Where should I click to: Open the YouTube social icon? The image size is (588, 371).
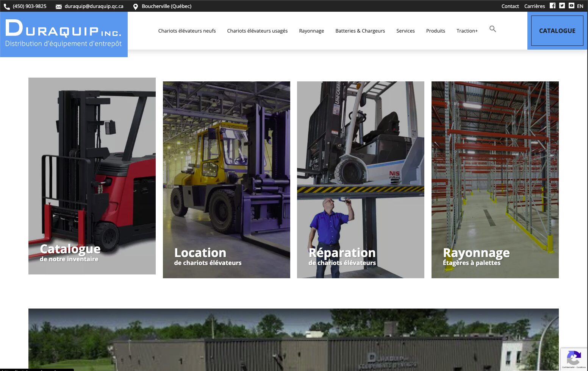[x=571, y=6]
